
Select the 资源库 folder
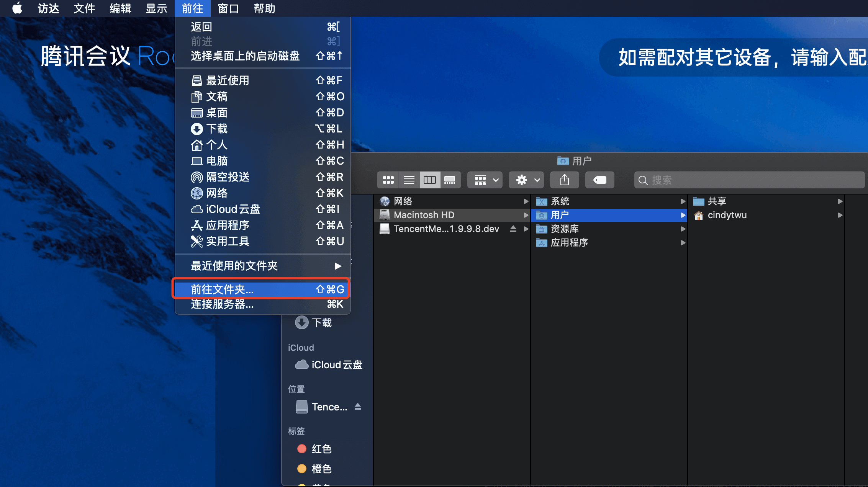click(609, 229)
